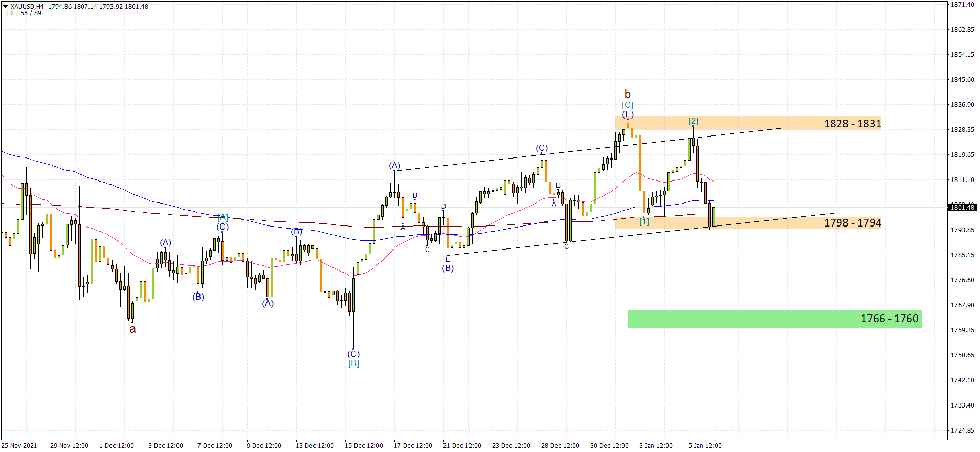Viewport: 980px width, 452px height.
Task: Select the teal '[B]' wave label
Action: tap(353, 363)
